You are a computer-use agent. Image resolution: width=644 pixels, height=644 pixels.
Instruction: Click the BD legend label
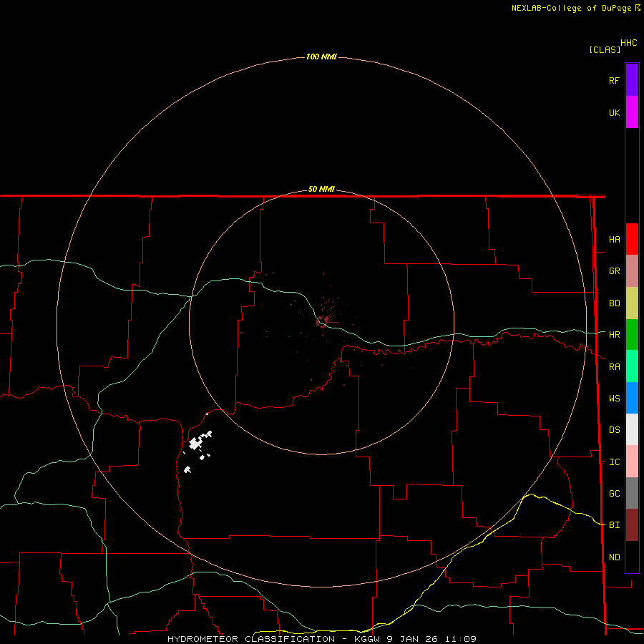tap(614, 303)
